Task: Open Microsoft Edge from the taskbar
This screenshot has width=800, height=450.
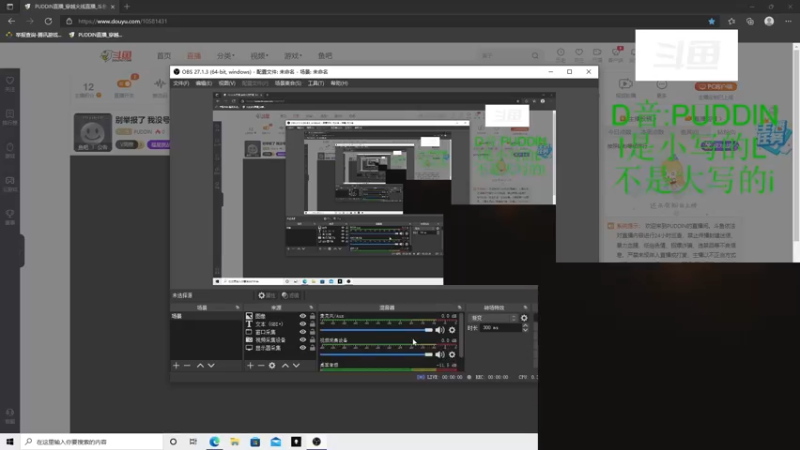Action: pos(214,442)
